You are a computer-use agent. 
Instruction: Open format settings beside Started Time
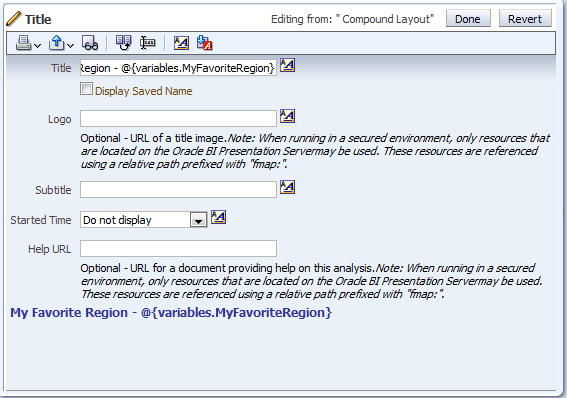(x=218, y=217)
